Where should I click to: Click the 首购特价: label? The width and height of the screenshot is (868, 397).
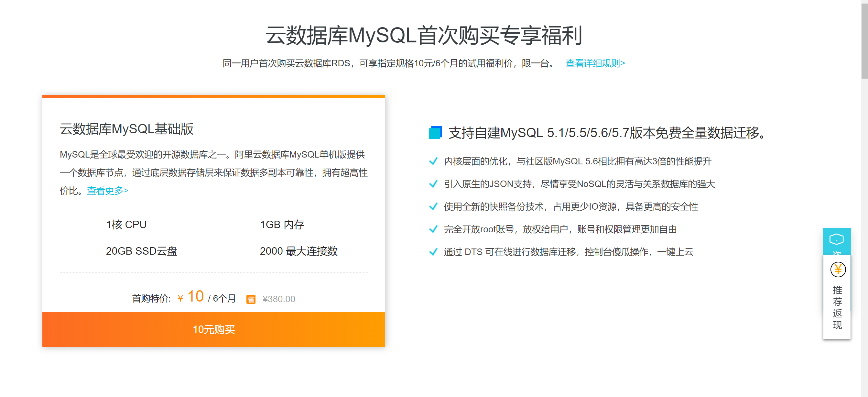click(x=151, y=299)
